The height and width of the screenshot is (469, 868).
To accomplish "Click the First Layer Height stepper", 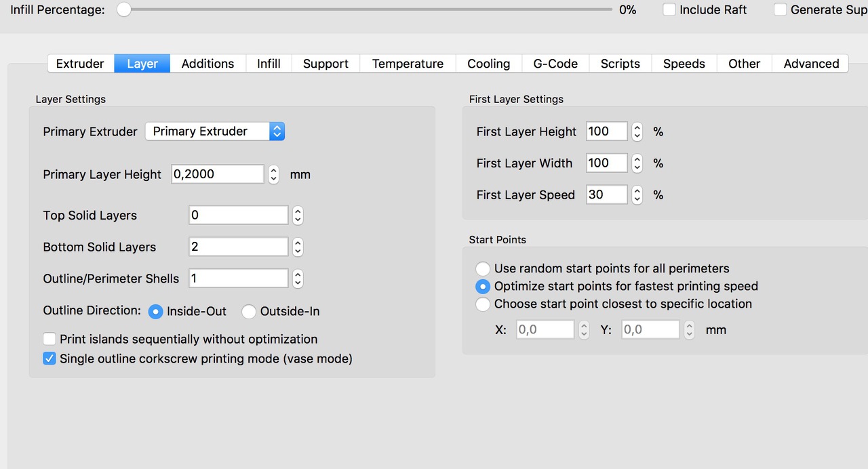I will [x=637, y=131].
